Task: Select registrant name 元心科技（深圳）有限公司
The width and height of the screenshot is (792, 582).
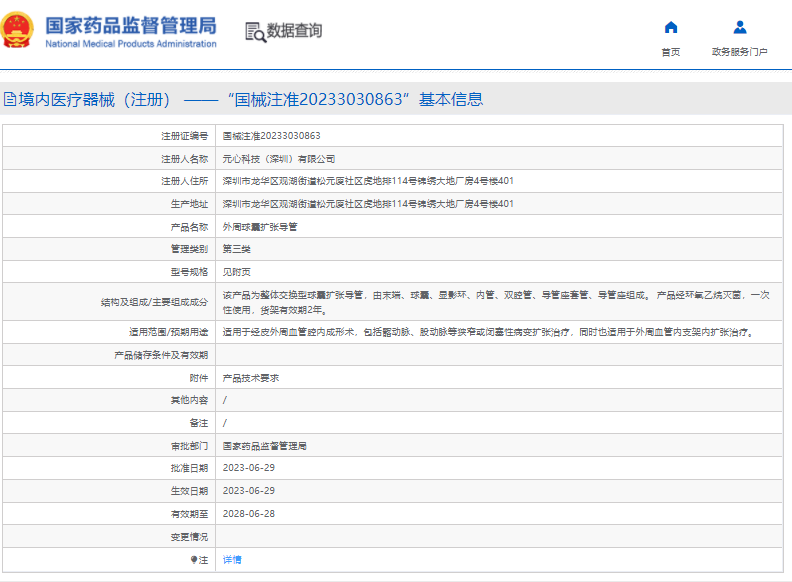Action: (279, 159)
